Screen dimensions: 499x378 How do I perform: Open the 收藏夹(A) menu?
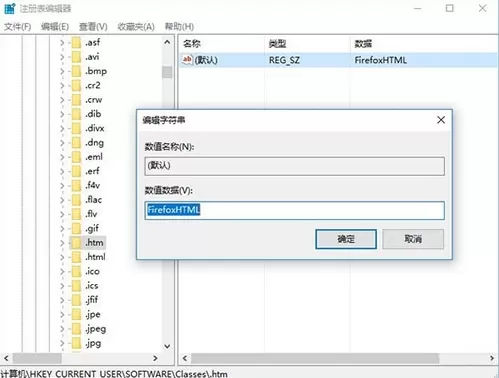(x=136, y=26)
